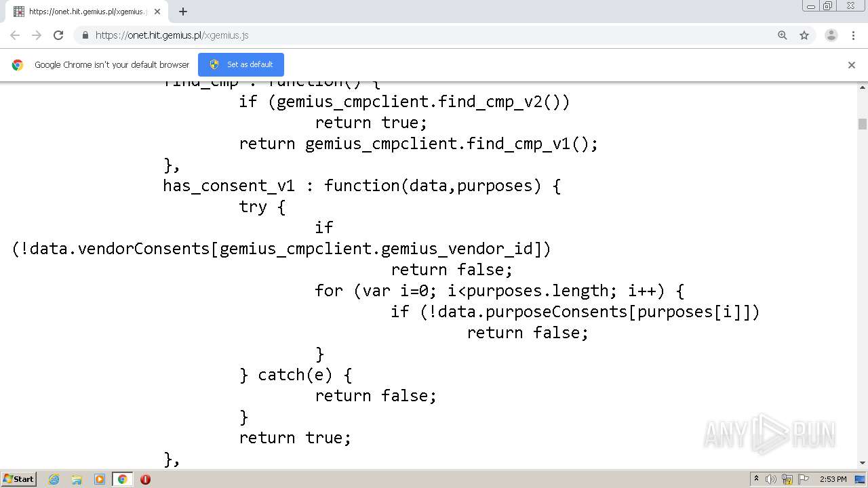This screenshot has height=488, width=868.
Task: Open the zoom magnifier in the address bar
Action: tap(783, 35)
